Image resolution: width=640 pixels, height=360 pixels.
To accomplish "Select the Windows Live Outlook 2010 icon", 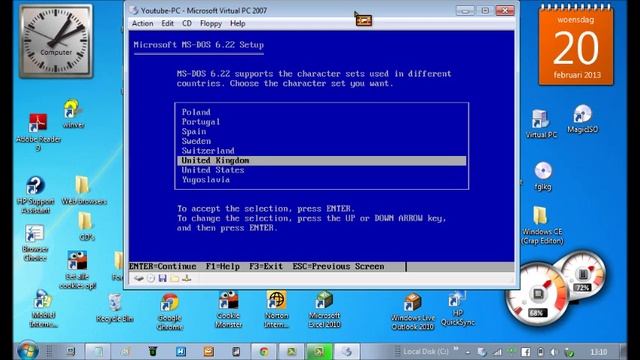I will (412, 311).
